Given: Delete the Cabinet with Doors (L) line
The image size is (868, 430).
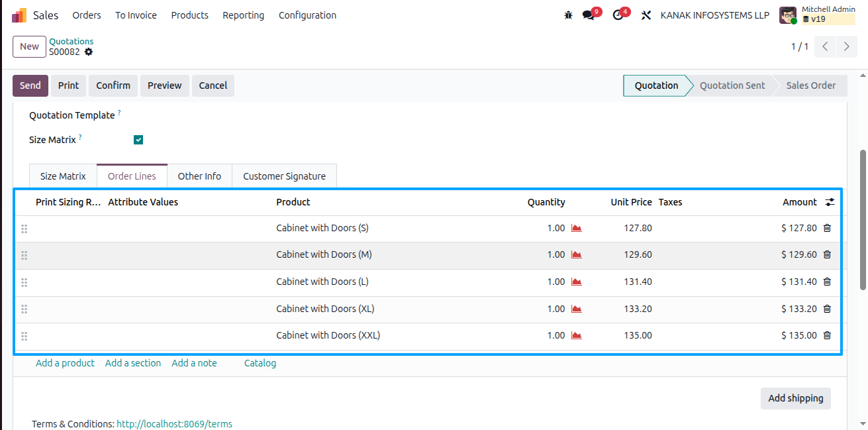Looking at the screenshot, I should tap(827, 282).
